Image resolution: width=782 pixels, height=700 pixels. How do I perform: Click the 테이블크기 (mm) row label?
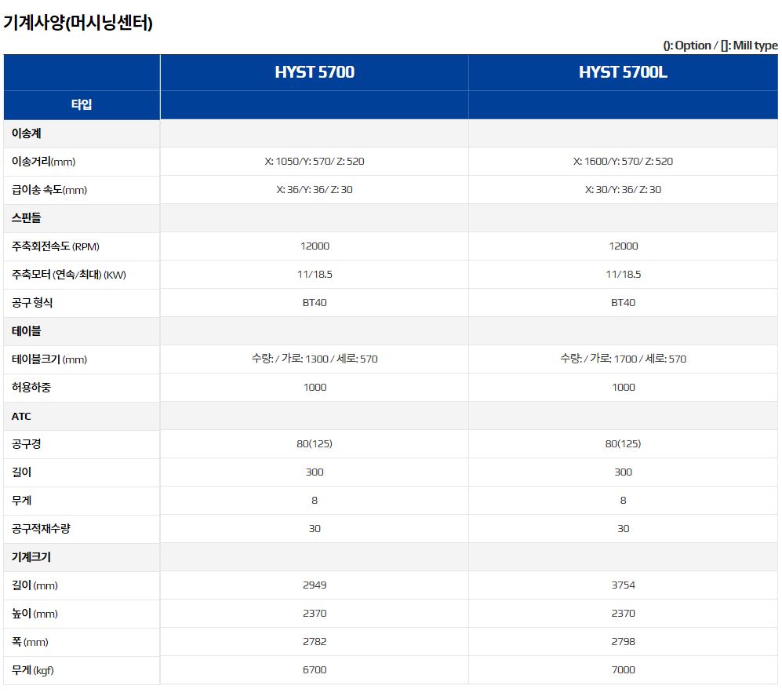tap(49, 359)
